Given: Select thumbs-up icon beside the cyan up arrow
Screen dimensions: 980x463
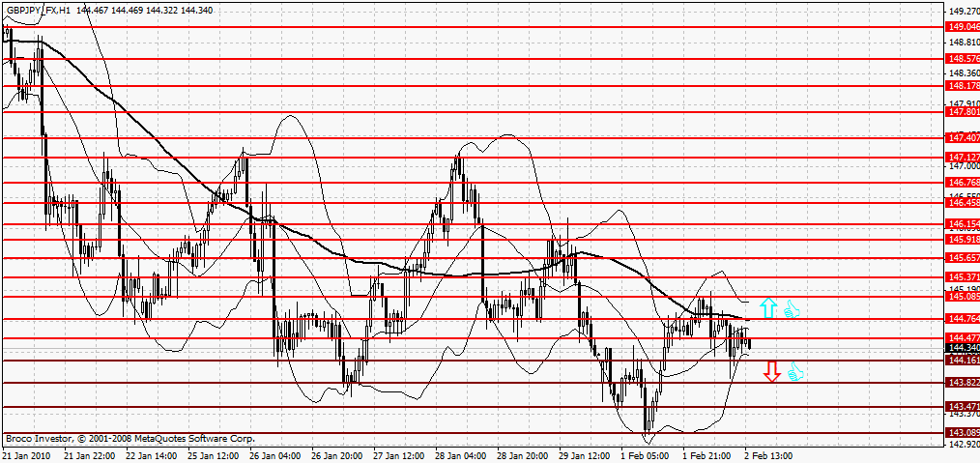Looking at the screenshot, I should tap(792, 308).
